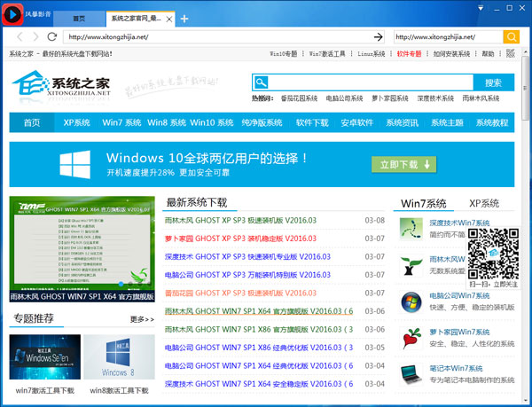The height and width of the screenshot is (407, 532).
Task: Click the browser forward arrow
Action: [x=35, y=36]
